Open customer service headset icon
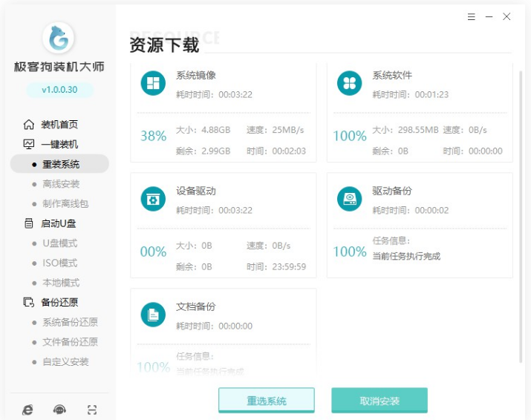 click(59, 410)
